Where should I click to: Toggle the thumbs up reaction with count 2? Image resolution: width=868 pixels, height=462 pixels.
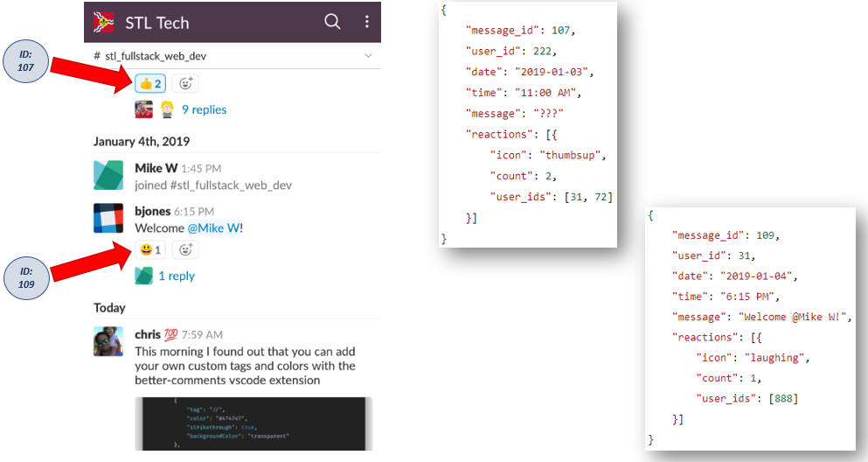[149, 84]
